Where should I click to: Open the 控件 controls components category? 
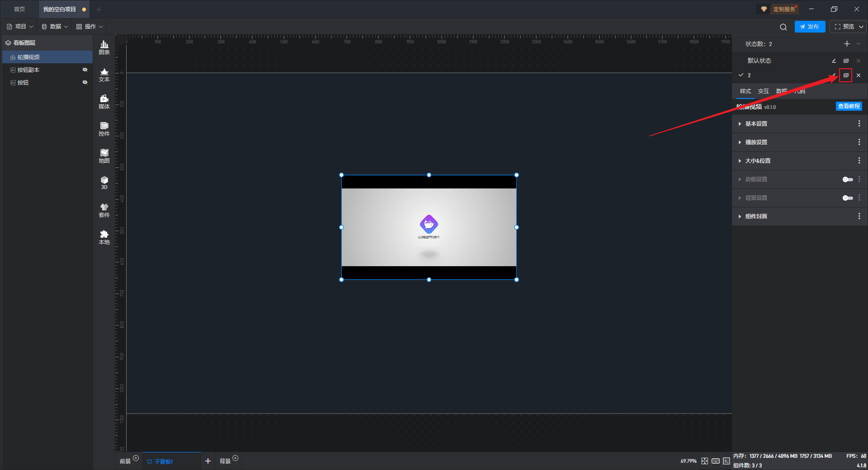104,129
